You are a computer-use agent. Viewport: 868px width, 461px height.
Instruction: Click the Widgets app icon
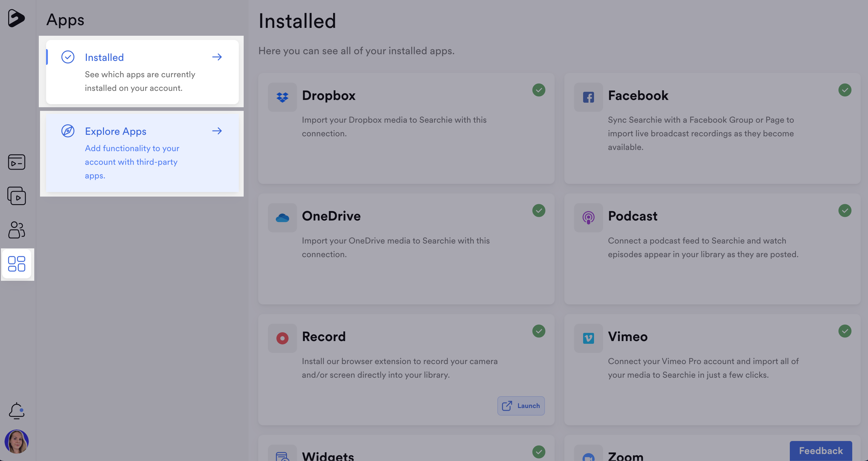282,453
